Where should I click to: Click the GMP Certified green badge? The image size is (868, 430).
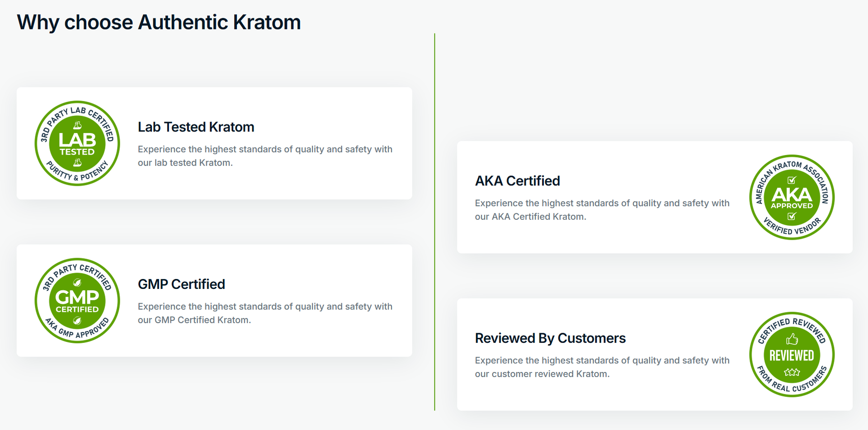coord(77,301)
